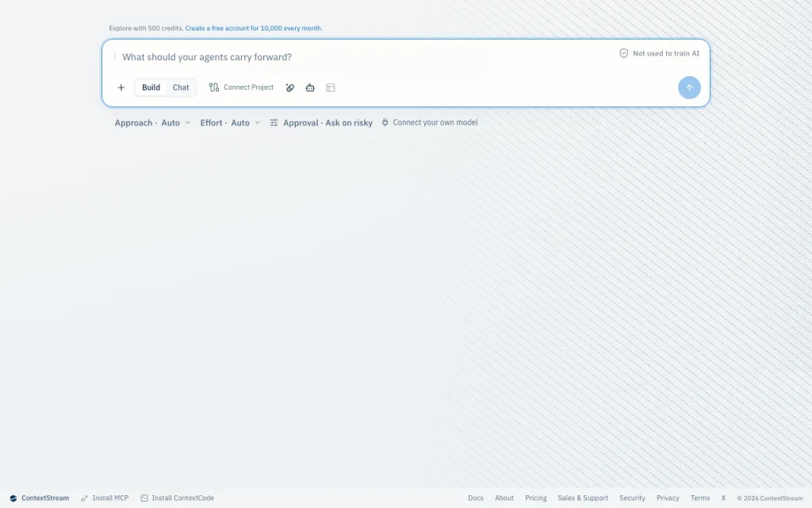Expand the Effort Auto dropdown
The width and height of the screenshot is (812, 508).
pyautogui.click(x=231, y=123)
